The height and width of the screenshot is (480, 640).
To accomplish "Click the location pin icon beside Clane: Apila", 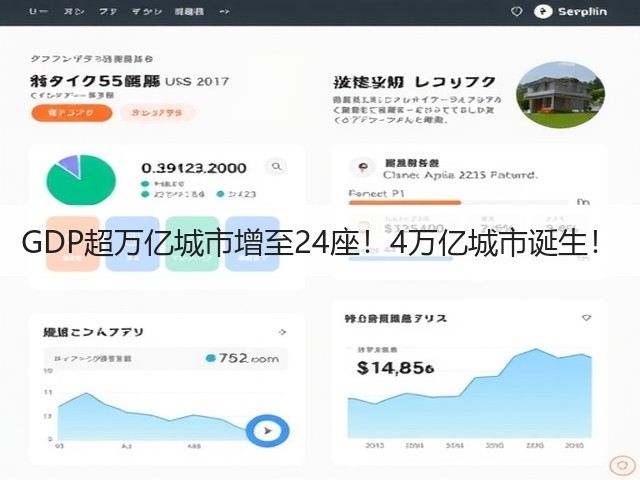I will [362, 167].
